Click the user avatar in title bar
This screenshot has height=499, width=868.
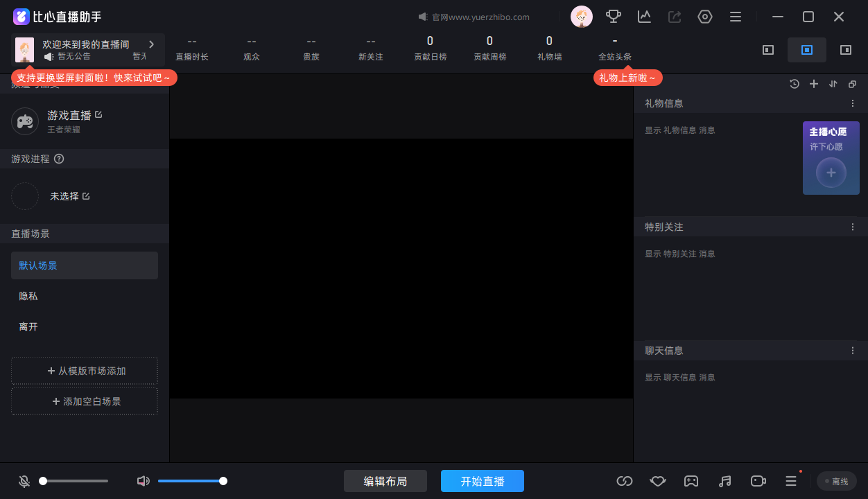[x=582, y=17]
